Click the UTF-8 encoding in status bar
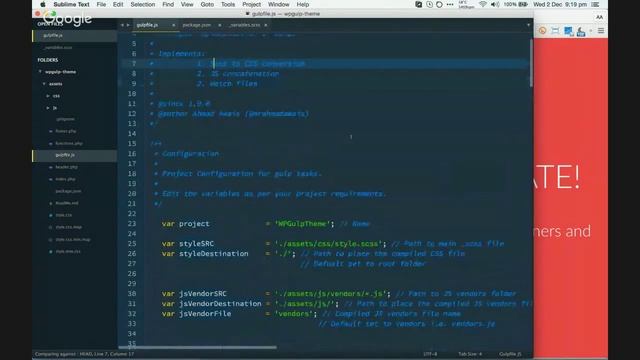 tap(430, 354)
